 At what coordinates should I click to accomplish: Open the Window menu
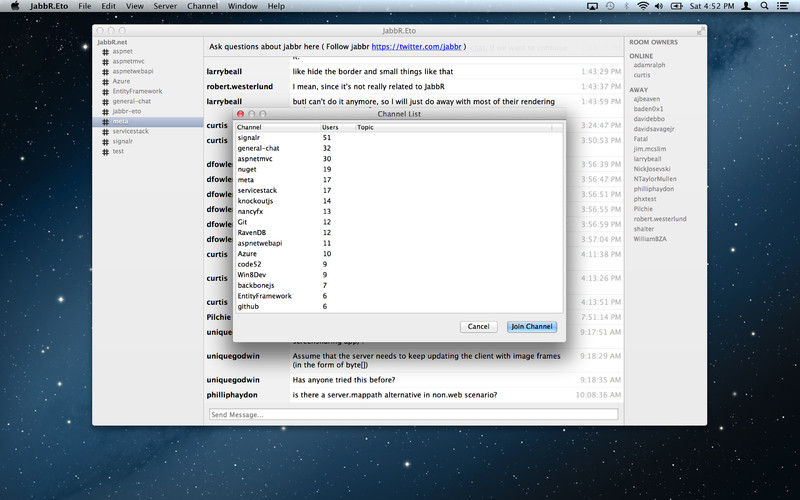(242, 6)
